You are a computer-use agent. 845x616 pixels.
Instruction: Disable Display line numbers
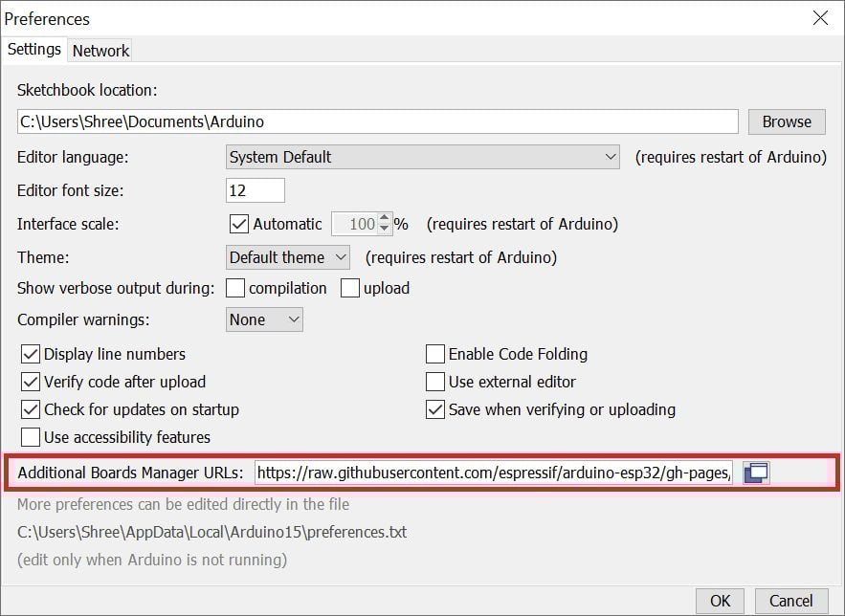33,354
